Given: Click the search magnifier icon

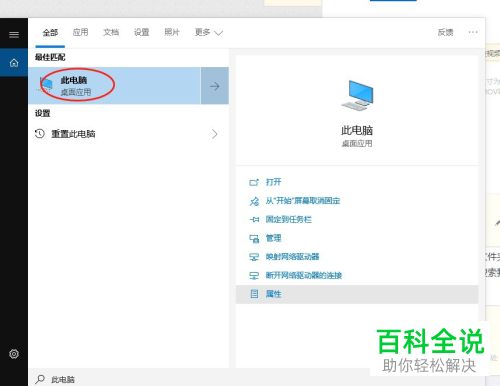Looking at the screenshot, I should (x=40, y=379).
